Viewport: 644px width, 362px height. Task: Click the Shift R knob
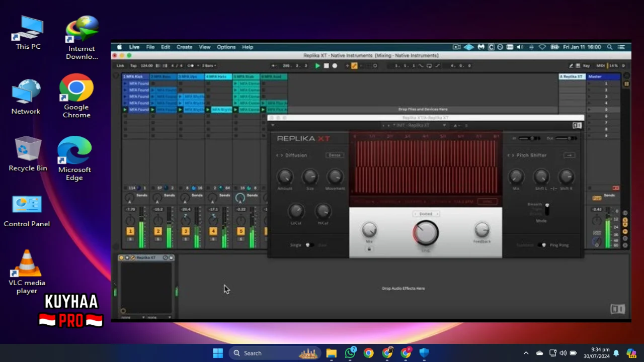tap(567, 176)
